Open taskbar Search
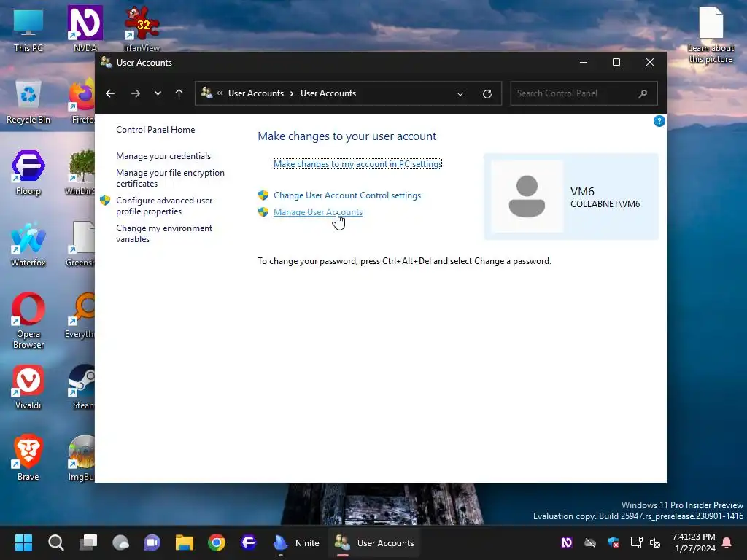The height and width of the screenshot is (560, 747). tap(55, 542)
